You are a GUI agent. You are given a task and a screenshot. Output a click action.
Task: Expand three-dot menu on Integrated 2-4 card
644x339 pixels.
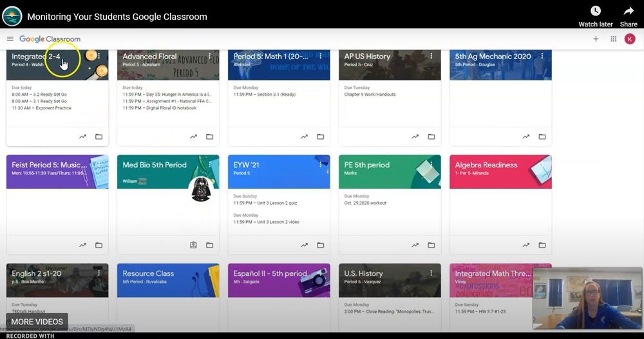coord(99,57)
